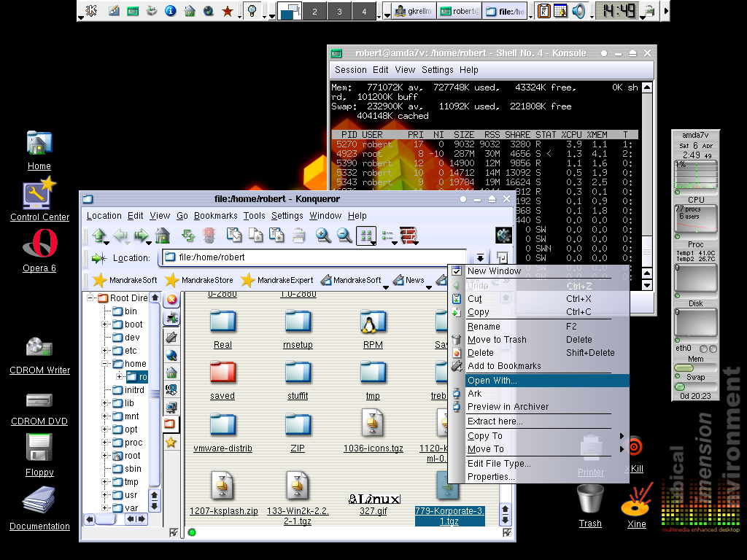
Task: Expand the proc folder in tree
Action: pyautogui.click(x=104, y=443)
